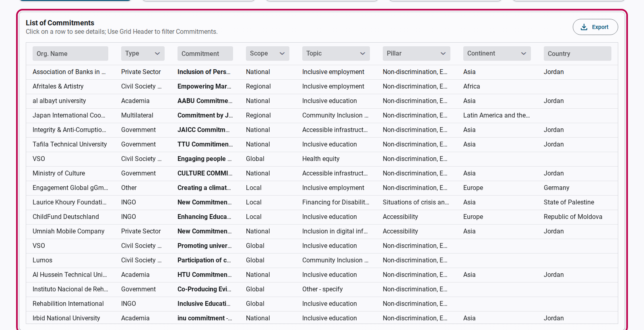
Task: Click Financing for Disabilit... topic cell
Action: point(336,202)
